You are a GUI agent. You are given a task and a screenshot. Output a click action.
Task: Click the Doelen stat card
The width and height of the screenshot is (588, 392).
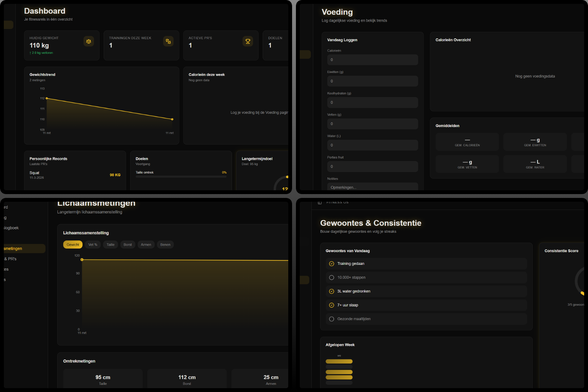[x=276, y=46]
